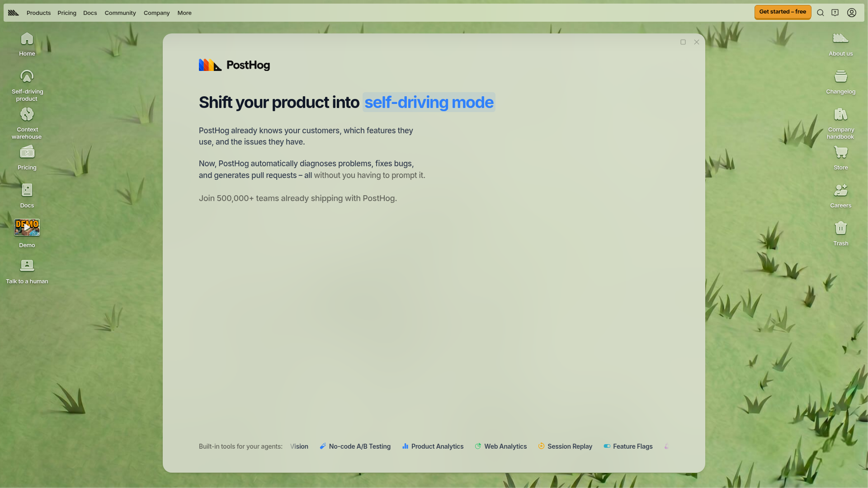Click the Session Replay link
The image size is (868, 488).
point(565,446)
